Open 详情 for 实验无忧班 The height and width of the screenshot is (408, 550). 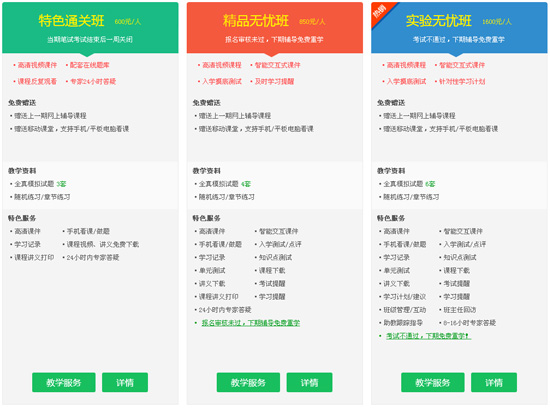point(494,382)
